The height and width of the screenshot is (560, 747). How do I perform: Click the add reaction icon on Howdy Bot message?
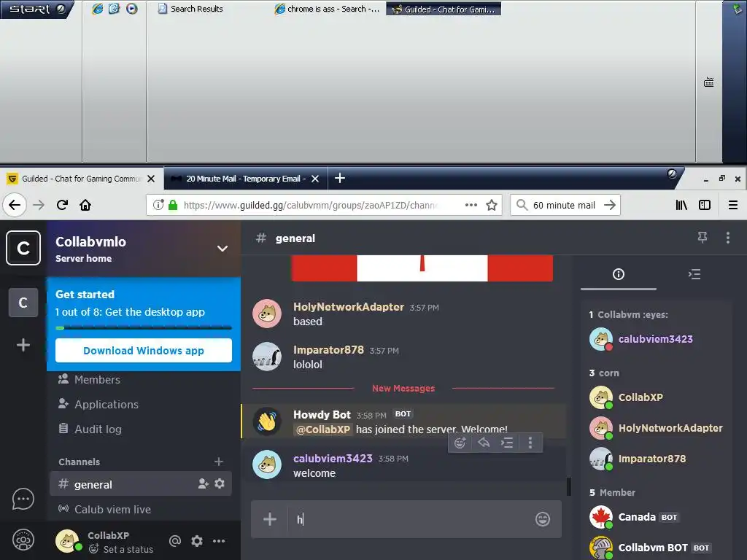[x=460, y=443]
